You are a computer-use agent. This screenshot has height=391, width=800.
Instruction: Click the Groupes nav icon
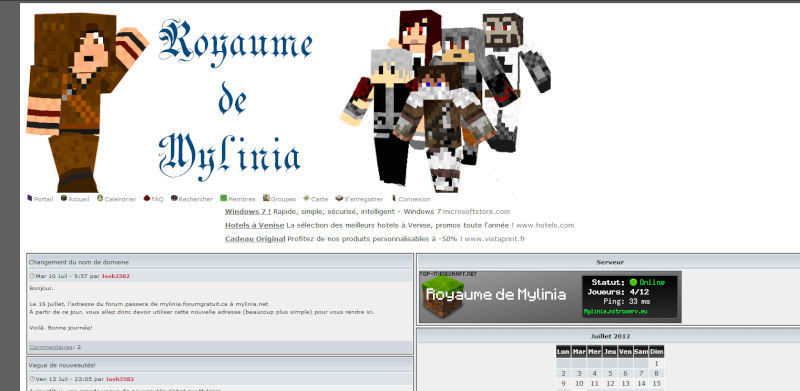(266, 198)
